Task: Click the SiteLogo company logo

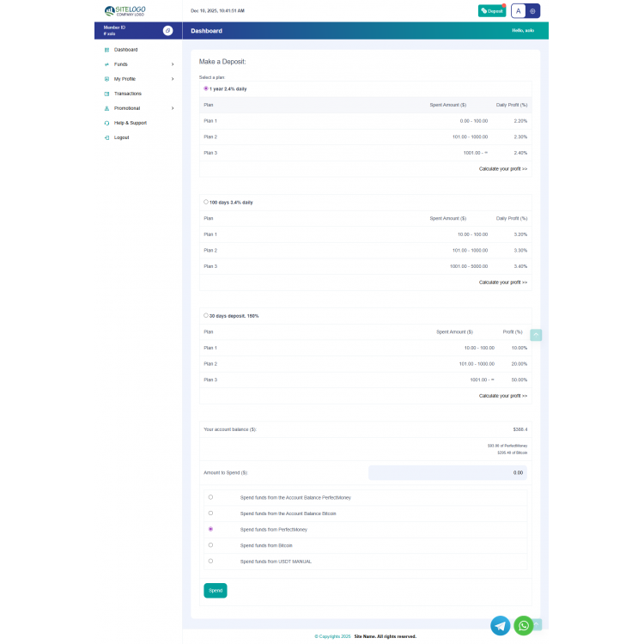Action: 125,11
